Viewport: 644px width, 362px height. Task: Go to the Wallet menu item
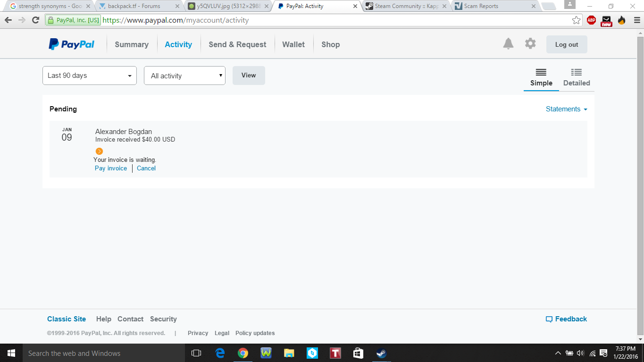(293, 44)
